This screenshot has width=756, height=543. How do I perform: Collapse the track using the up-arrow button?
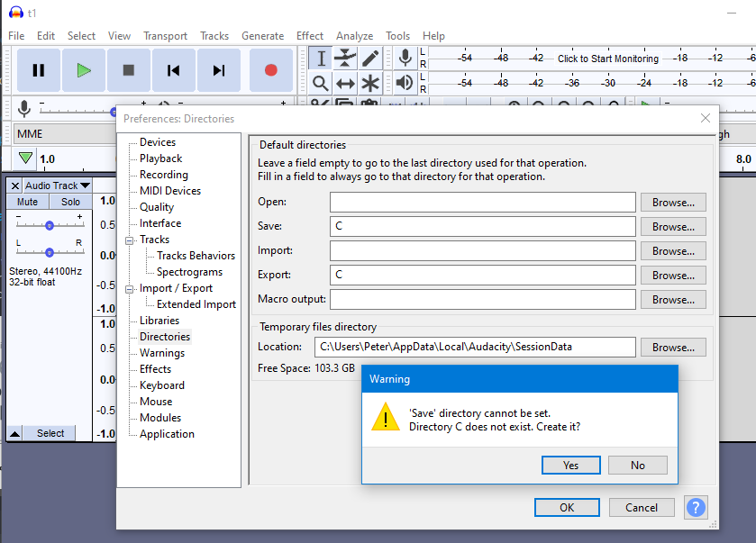(x=15, y=434)
